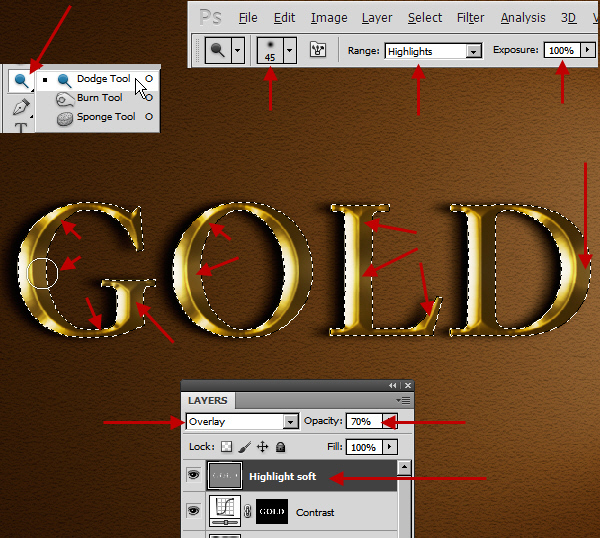
Task: Toggle the brush panel icon in options bar
Action: 320,49
